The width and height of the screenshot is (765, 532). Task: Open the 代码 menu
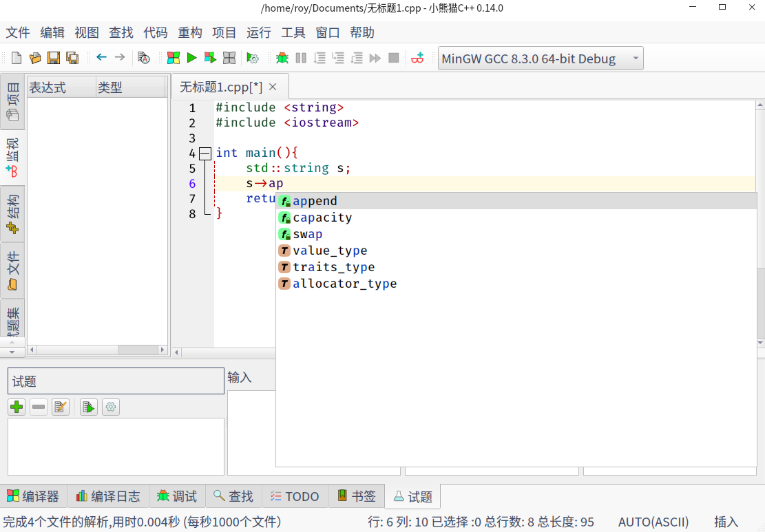pos(156,32)
